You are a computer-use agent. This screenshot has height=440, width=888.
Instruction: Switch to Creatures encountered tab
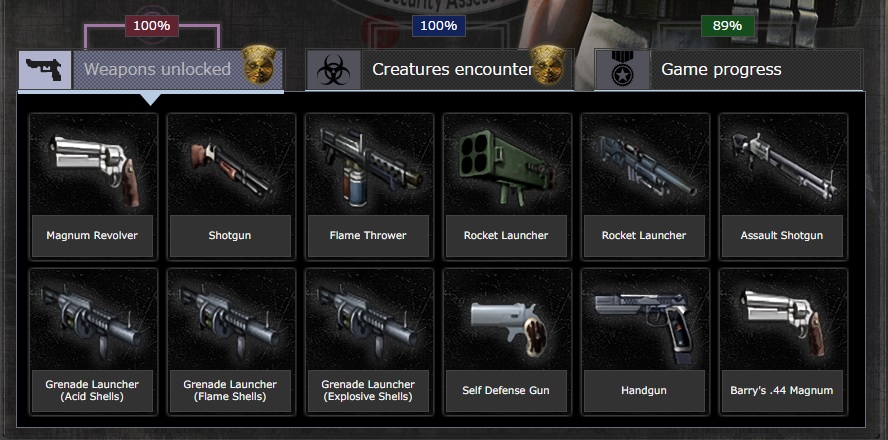(x=439, y=70)
